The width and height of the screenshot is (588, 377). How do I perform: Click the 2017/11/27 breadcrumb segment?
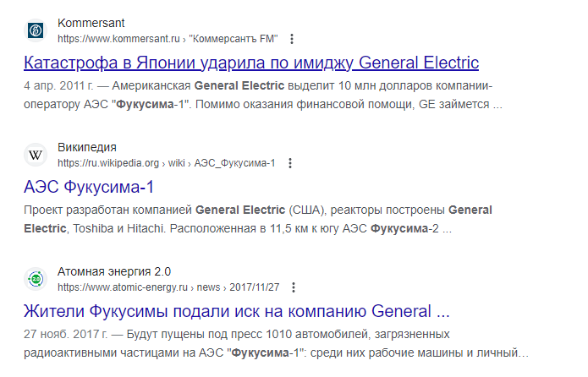pos(255,287)
